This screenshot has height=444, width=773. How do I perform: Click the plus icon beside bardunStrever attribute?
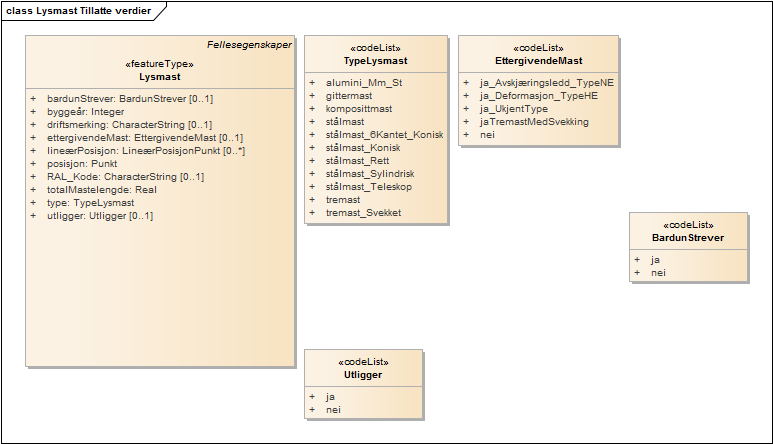(x=33, y=99)
